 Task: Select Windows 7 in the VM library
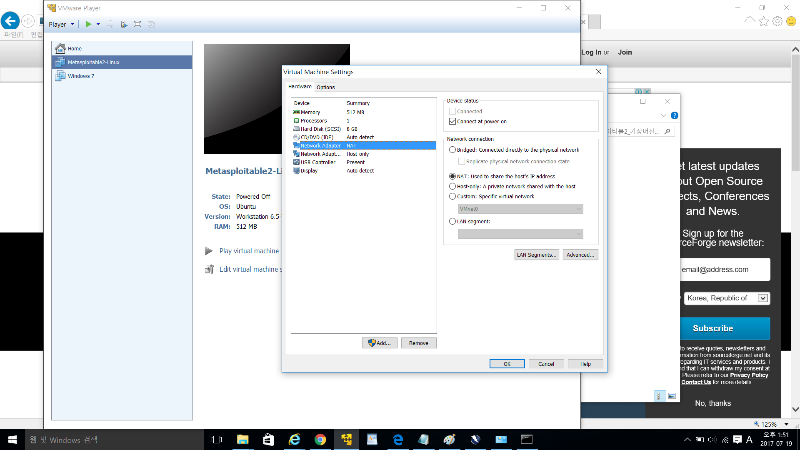click(122, 76)
